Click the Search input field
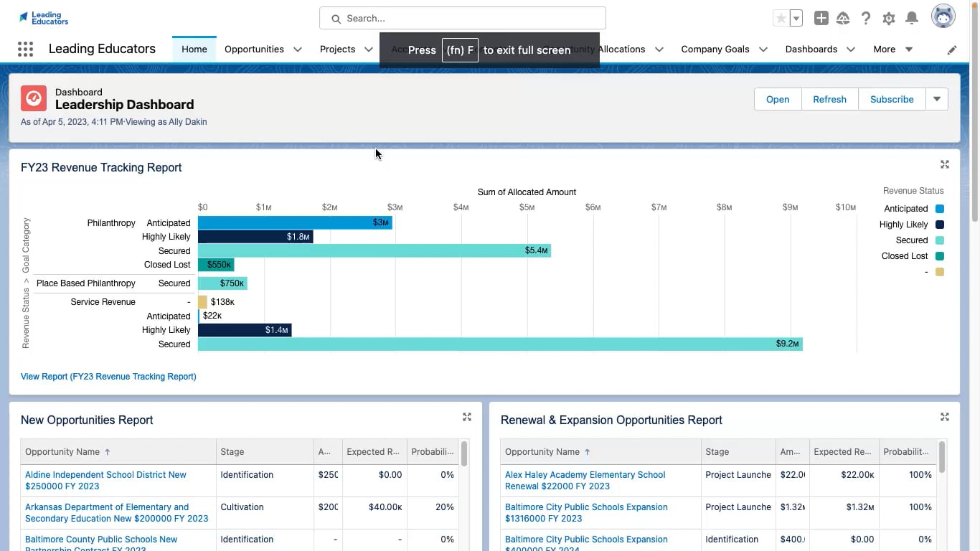This screenshot has width=980, height=551. (x=463, y=19)
